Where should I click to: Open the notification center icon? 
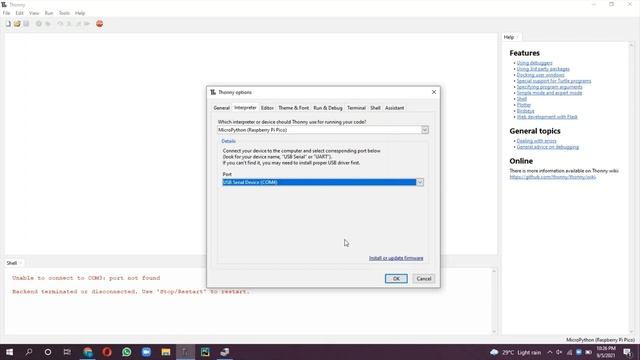[x=628, y=352]
